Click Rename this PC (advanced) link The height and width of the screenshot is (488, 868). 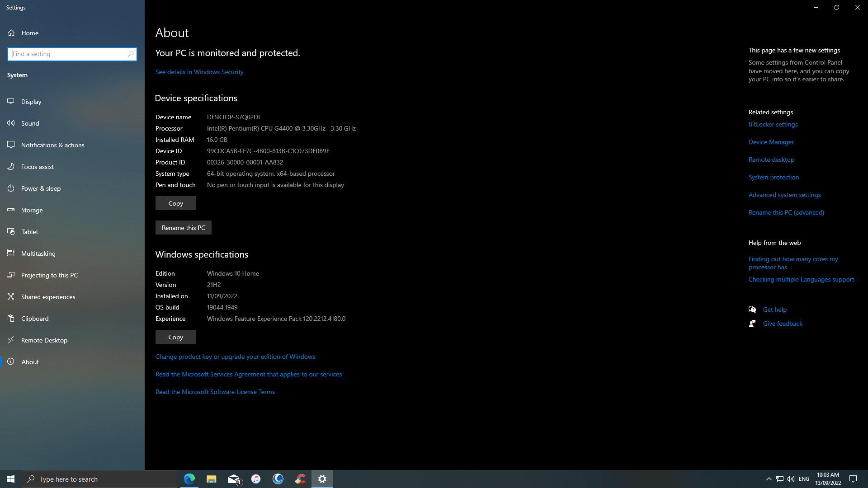click(x=786, y=212)
